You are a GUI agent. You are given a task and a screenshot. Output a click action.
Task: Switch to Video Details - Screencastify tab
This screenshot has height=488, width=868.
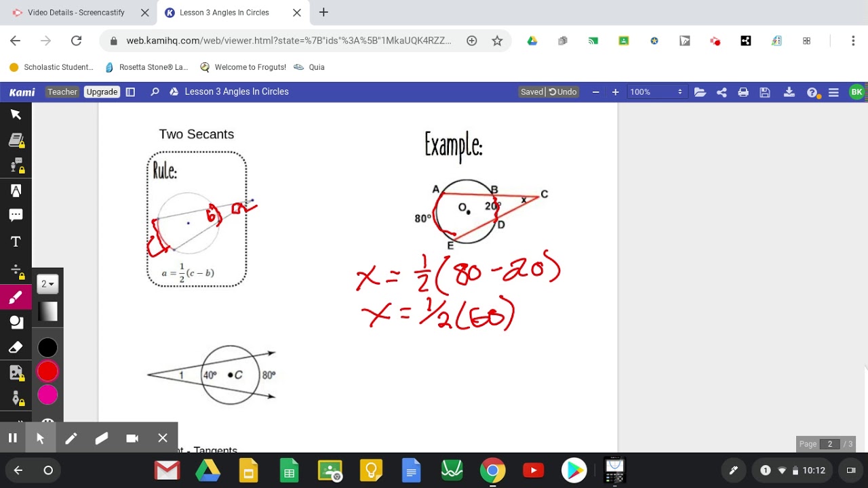pos(77,12)
